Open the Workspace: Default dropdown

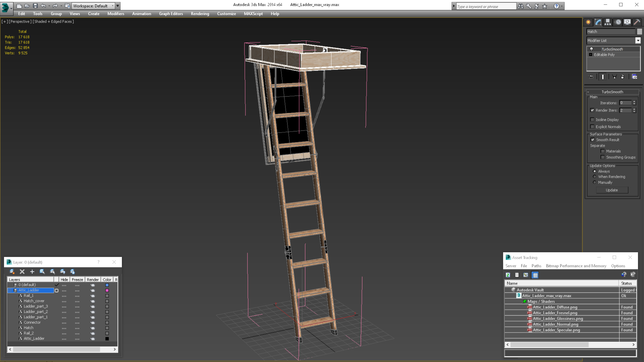tap(93, 6)
